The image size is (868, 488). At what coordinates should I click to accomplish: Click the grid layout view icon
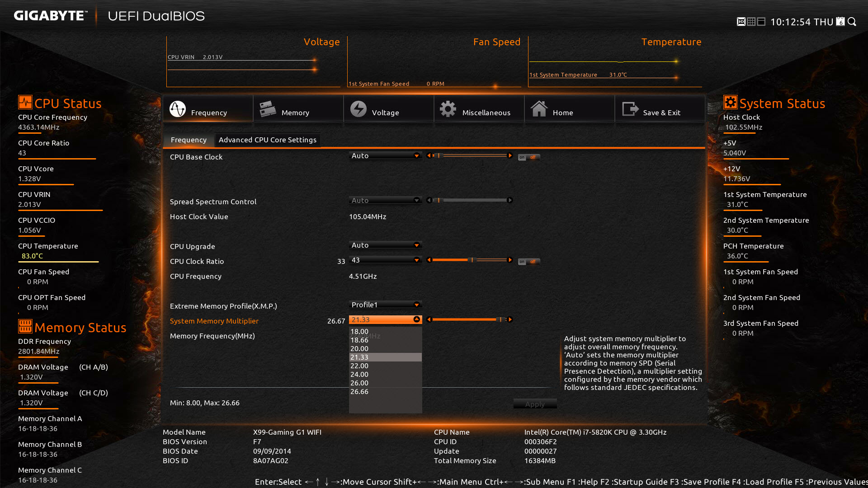(751, 22)
